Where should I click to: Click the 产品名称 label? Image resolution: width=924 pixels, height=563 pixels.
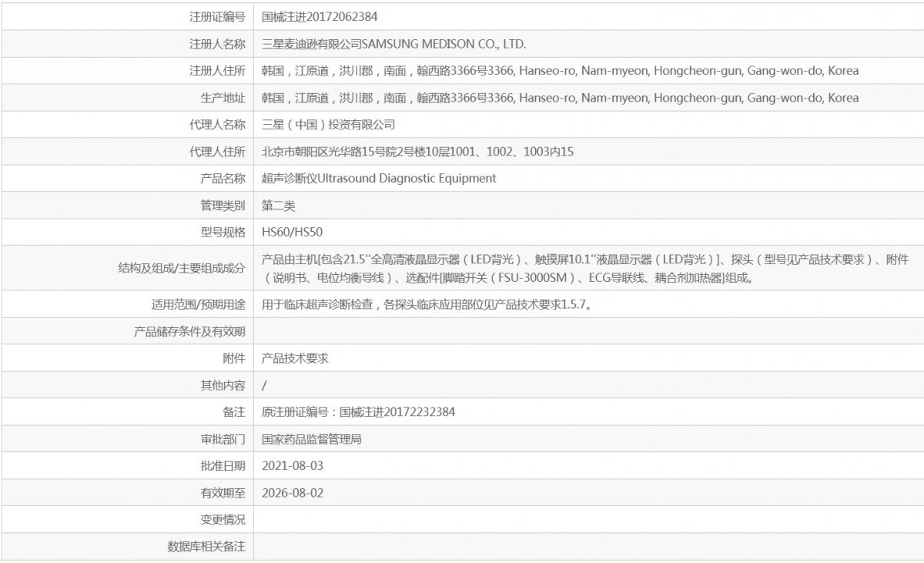pyautogui.click(x=223, y=179)
